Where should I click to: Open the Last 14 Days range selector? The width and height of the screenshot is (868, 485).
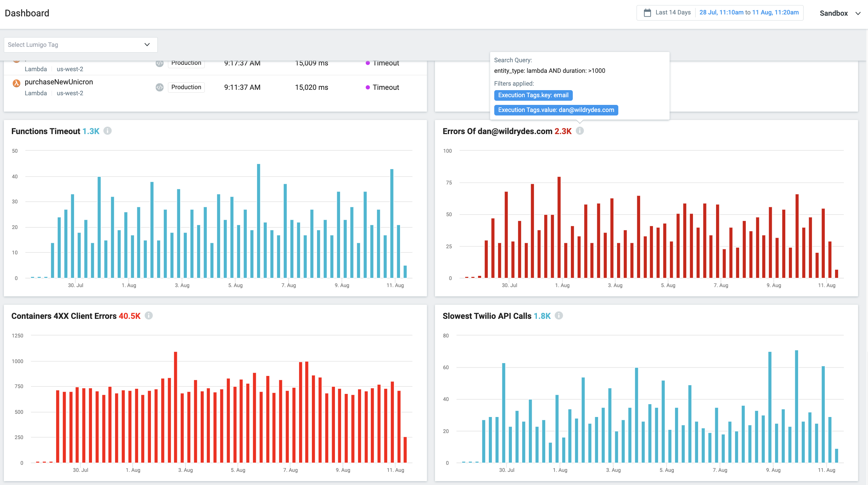(x=672, y=13)
